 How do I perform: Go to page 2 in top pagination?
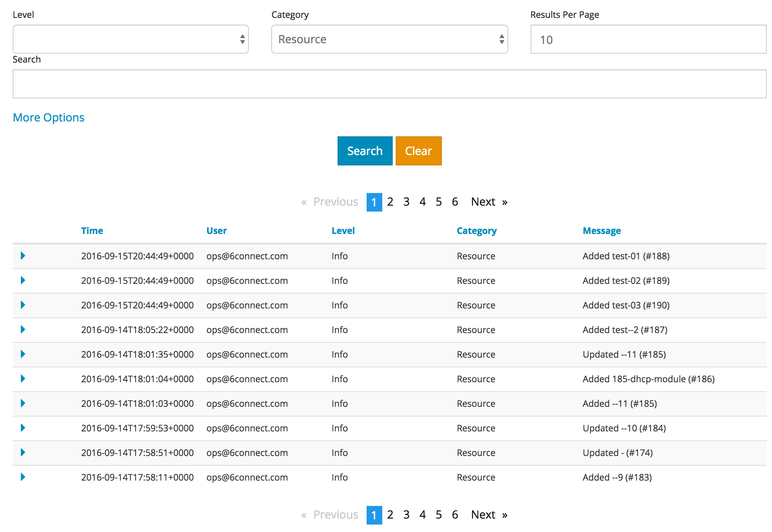pos(390,202)
